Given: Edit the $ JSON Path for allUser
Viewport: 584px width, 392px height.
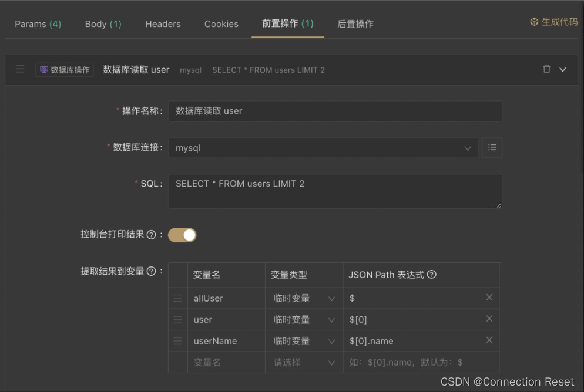Looking at the screenshot, I should (414, 298).
